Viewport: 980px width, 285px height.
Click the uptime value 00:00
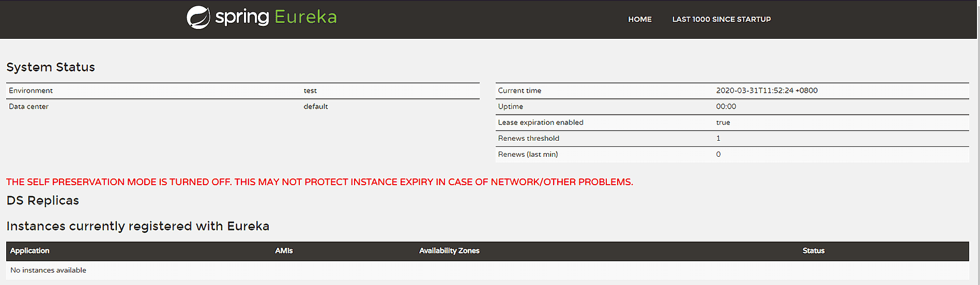(x=726, y=107)
